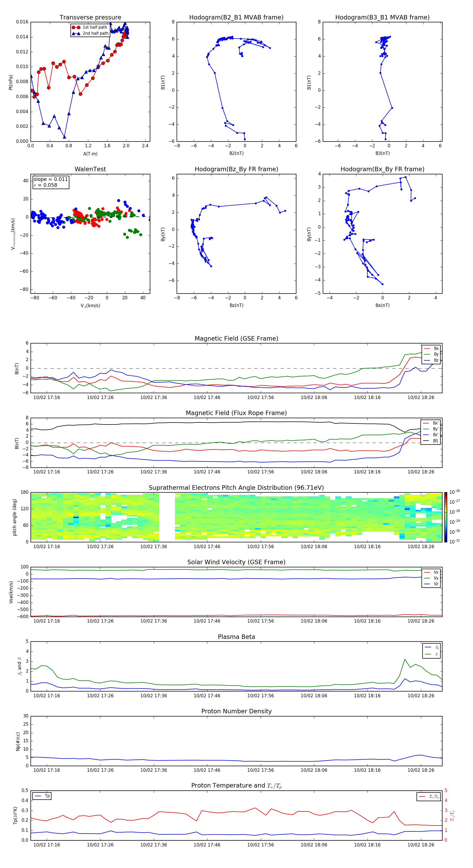
Task: Click the "Hodogram(Bx_By FR frame)" title
Action: pos(382,169)
